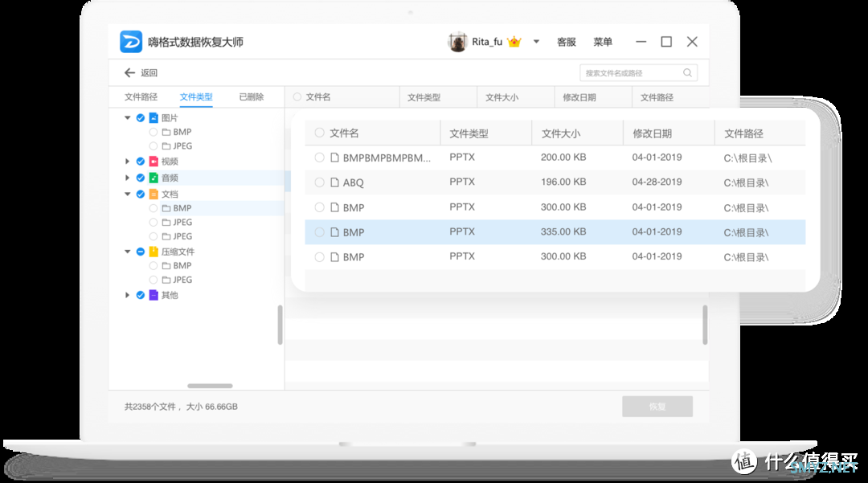Select the BMP radio under 图片
Screen dimensions: 868x483
coord(154,133)
